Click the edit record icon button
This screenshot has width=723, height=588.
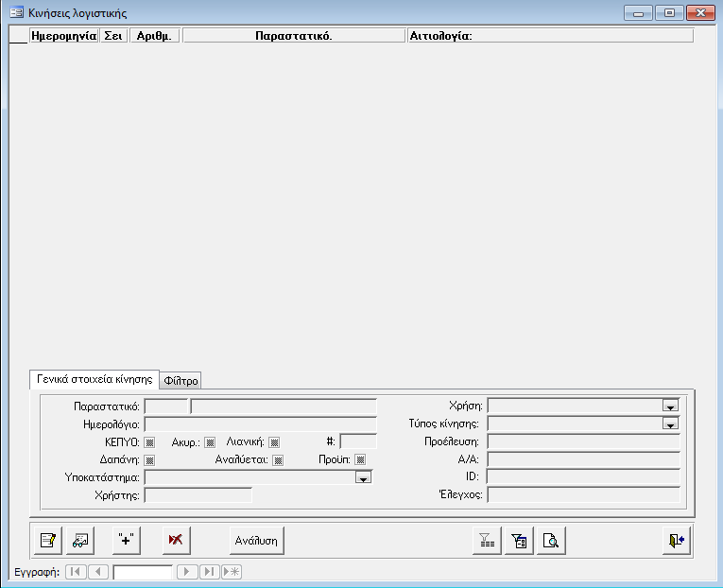pos(46,540)
